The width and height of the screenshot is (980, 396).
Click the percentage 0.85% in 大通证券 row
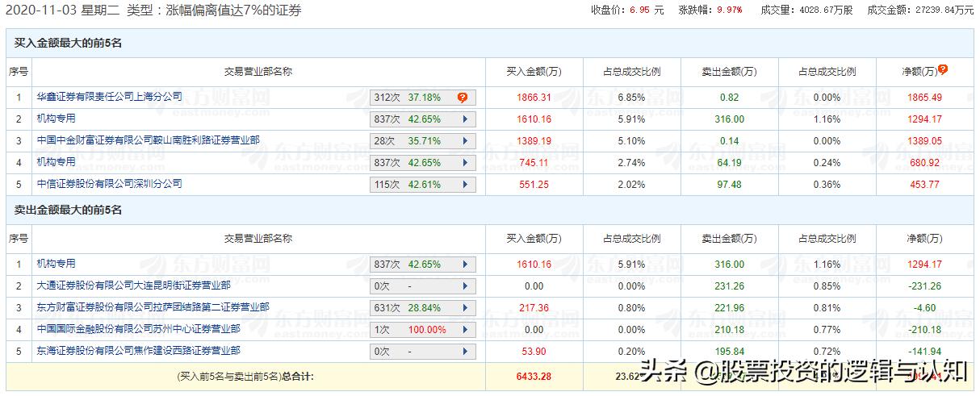click(x=827, y=286)
